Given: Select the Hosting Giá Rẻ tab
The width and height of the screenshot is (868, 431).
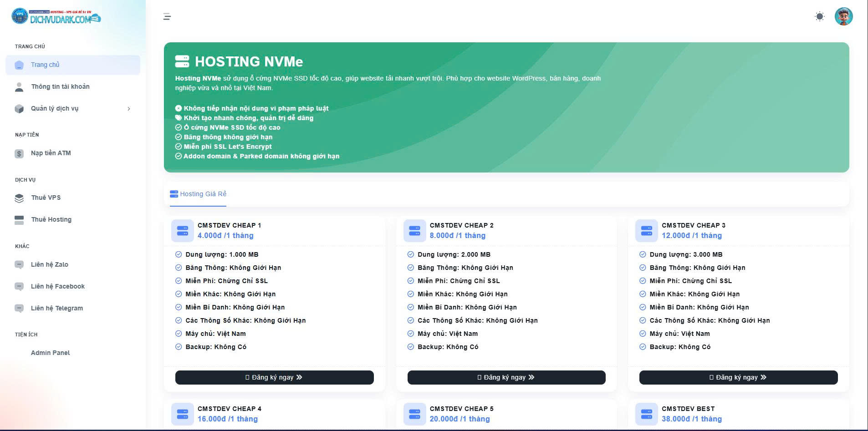Looking at the screenshot, I should [198, 194].
